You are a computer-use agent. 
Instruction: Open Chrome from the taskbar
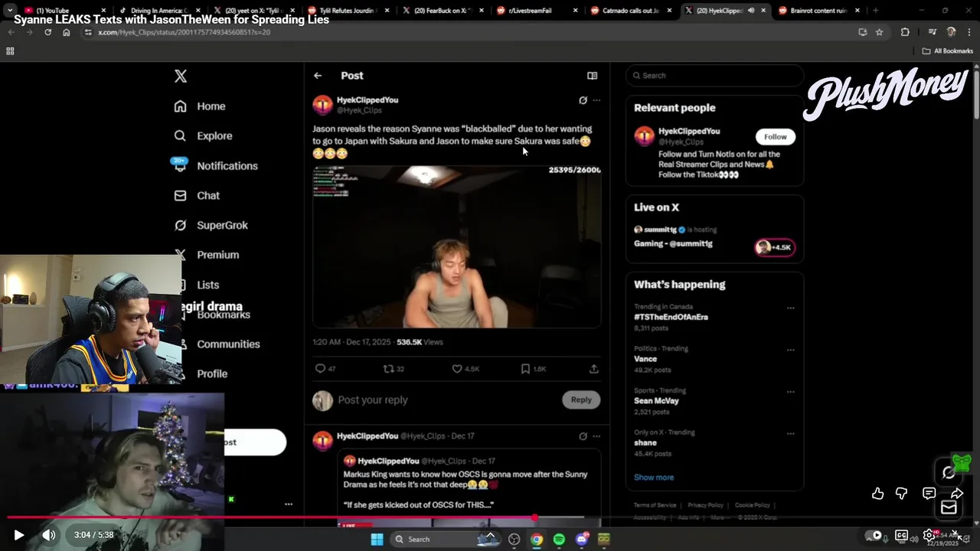(537, 540)
